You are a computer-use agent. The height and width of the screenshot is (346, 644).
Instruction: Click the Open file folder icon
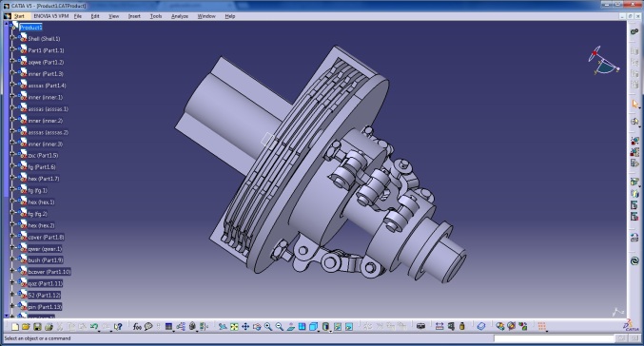(x=26, y=327)
